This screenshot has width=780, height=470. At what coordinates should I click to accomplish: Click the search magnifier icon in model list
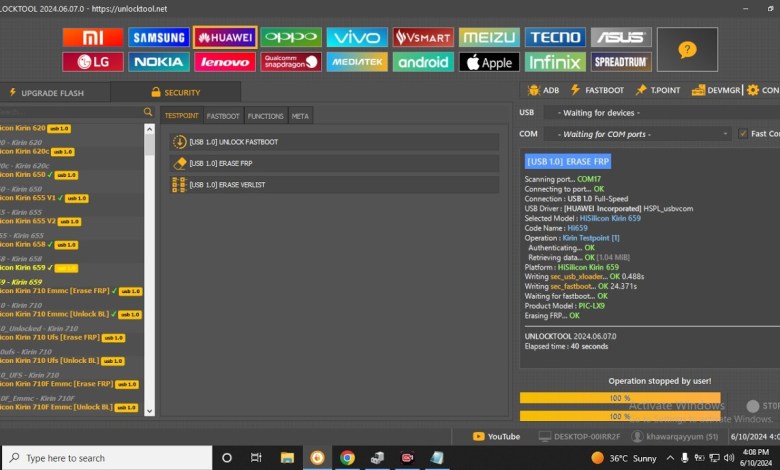(148, 112)
